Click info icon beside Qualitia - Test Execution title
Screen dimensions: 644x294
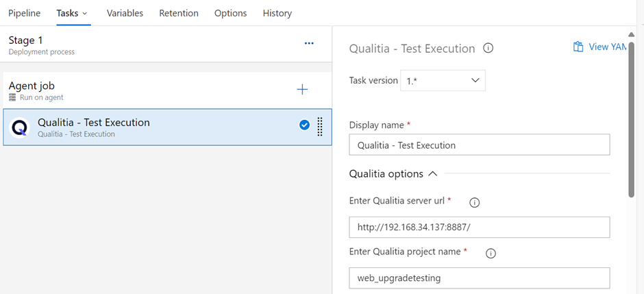tap(488, 49)
